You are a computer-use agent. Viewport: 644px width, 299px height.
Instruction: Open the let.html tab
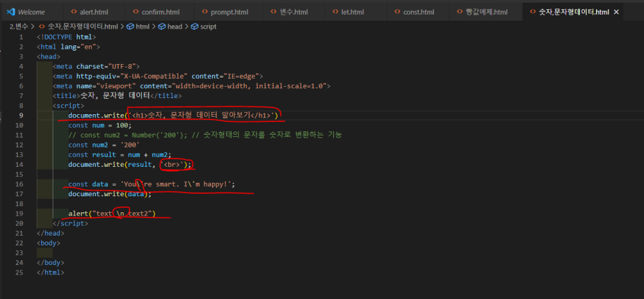pyautogui.click(x=355, y=12)
